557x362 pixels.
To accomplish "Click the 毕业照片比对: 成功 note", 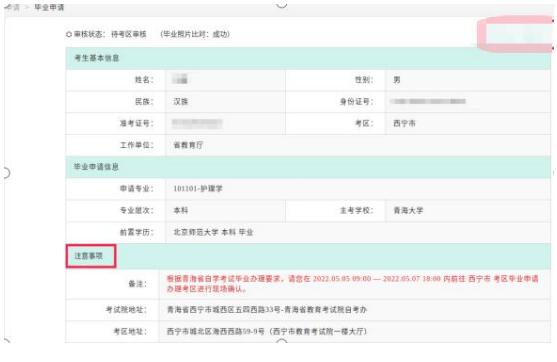I will [195, 34].
